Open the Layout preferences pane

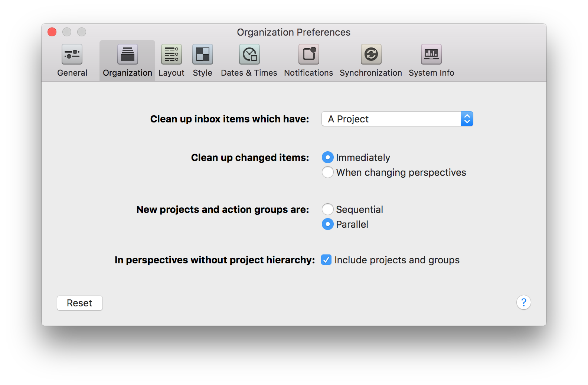click(171, 60)
